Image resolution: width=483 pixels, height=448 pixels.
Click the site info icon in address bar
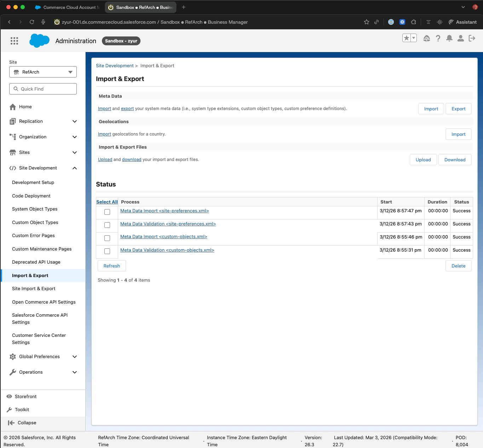(x=57, y=22)
